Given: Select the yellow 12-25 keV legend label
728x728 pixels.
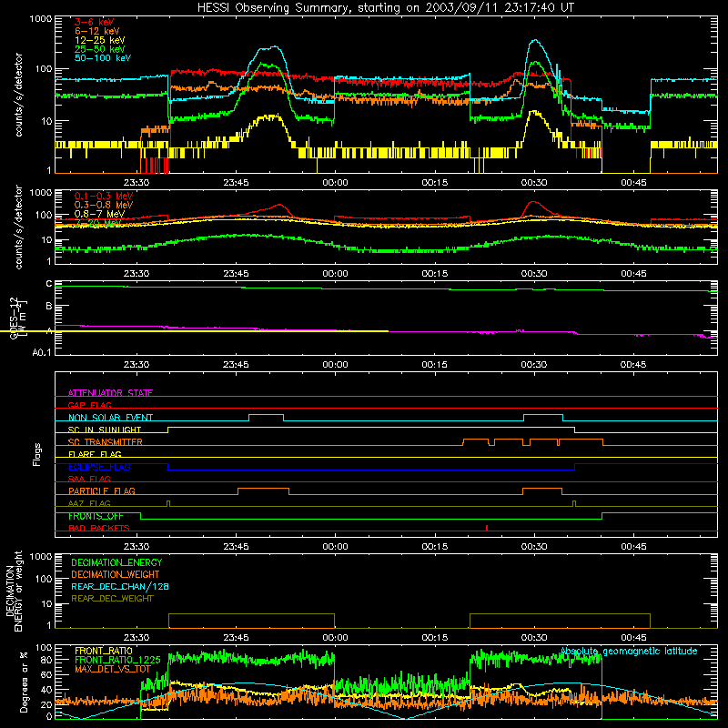Looking at the screenshot, I should coord(99,40).
